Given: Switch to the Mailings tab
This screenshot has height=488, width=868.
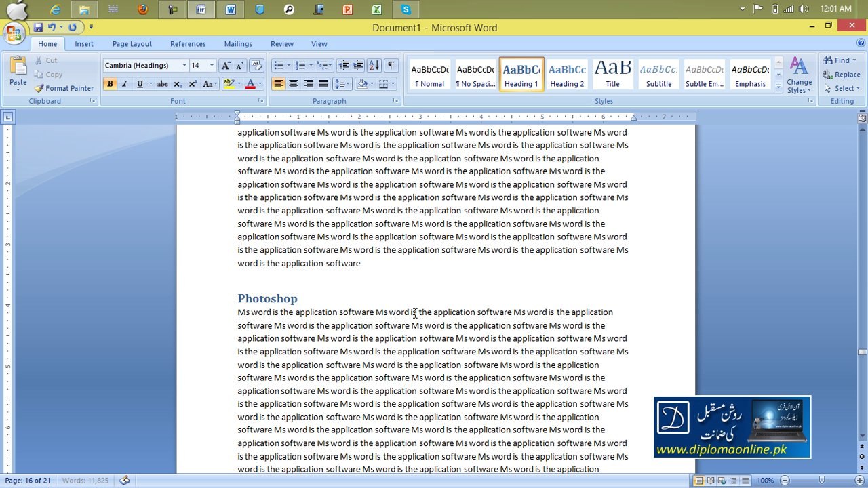Looking at the screenshot, I should coord(238,44).
